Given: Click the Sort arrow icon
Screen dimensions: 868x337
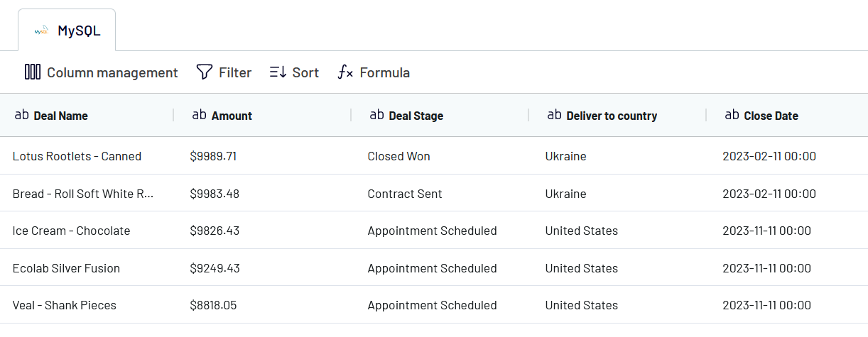Looking at the screenshot, I should tap(278, 72).
